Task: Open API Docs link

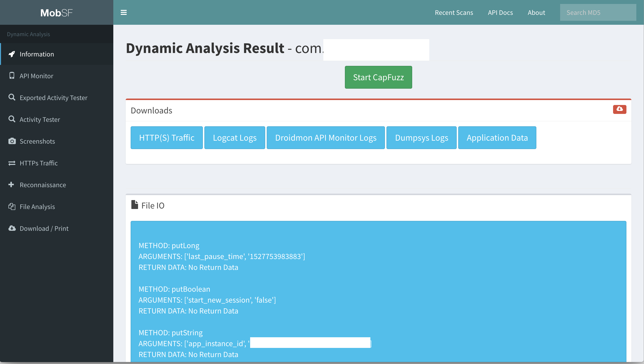Action: click(x=500, y=13)
